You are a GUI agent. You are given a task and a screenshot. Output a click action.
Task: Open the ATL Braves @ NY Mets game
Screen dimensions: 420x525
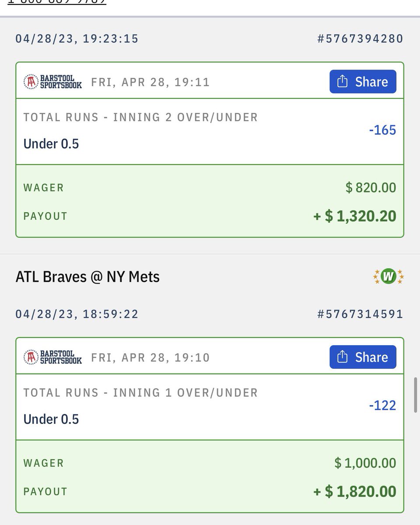[x=87, y=277]
